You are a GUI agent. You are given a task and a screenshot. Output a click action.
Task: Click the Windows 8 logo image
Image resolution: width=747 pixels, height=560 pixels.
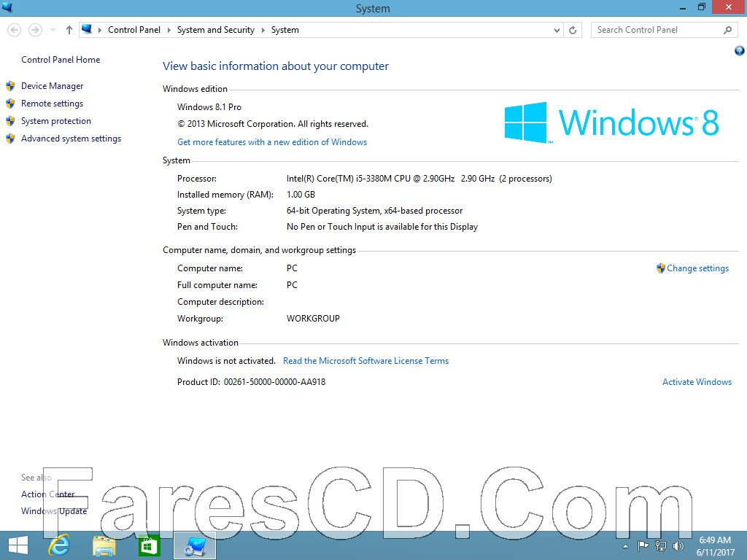[x=611, y=122]
